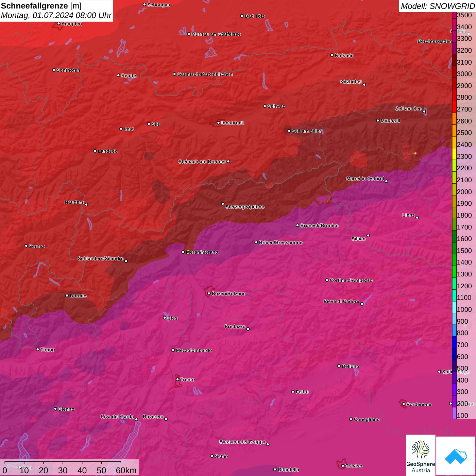The height and width of the screenshot is (476, 476).
Task: Click the Bozen/Bolzano label
Action: (x=229, y=293)
